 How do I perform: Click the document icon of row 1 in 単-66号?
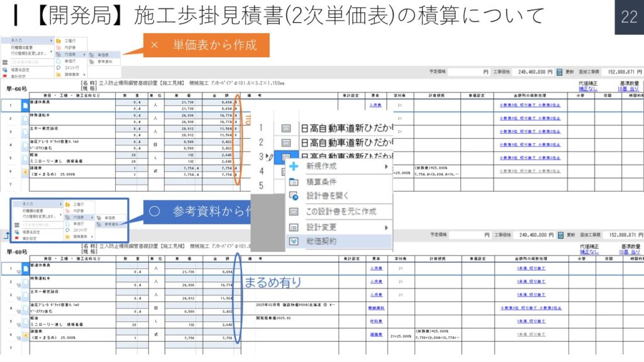pyautogui.click(x=25, y=105)
